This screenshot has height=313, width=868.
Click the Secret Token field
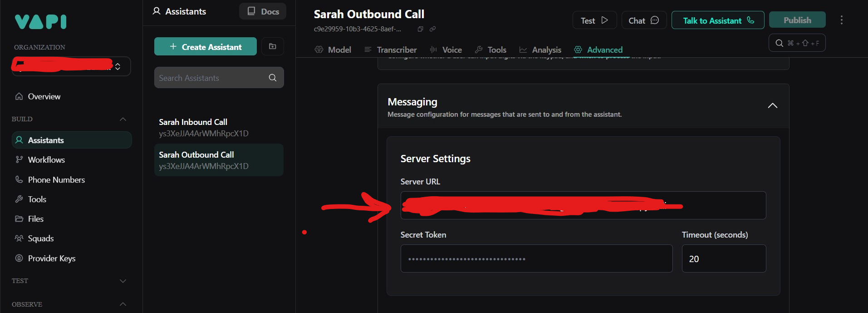[536, 258]
